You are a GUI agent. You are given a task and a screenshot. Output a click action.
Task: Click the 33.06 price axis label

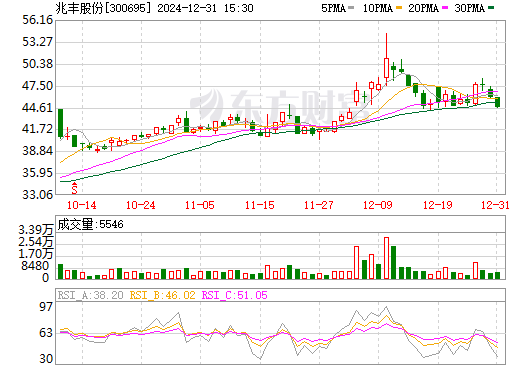click(38, 194)
